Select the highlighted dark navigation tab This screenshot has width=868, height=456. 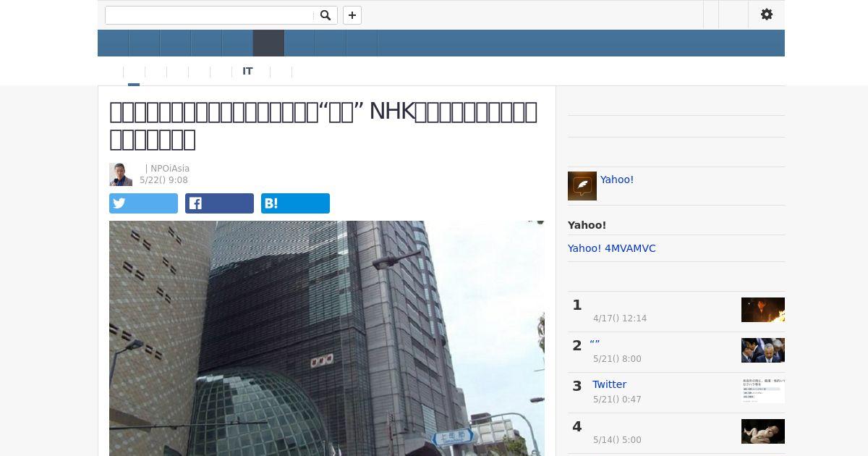[x=268, y=43]
